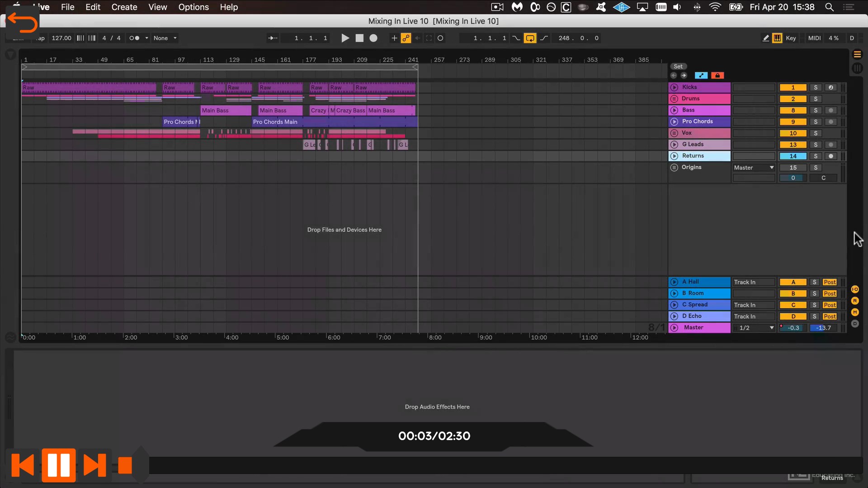Click the Lock Envelopes button

(x=717, y=75)
